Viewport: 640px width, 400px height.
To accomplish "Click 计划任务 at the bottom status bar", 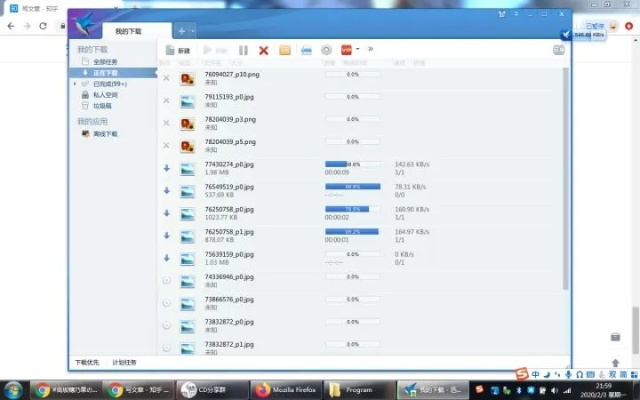I will [124, 362].
